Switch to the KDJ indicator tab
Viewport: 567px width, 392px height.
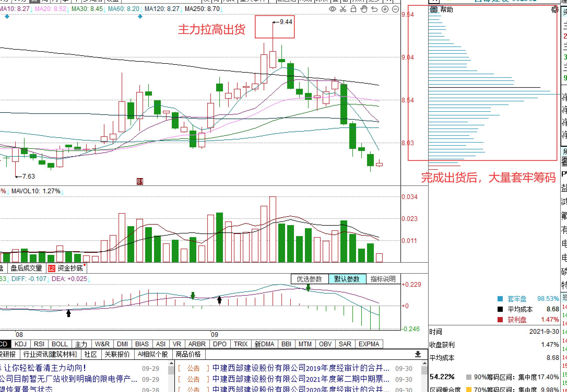coord(21,344)
